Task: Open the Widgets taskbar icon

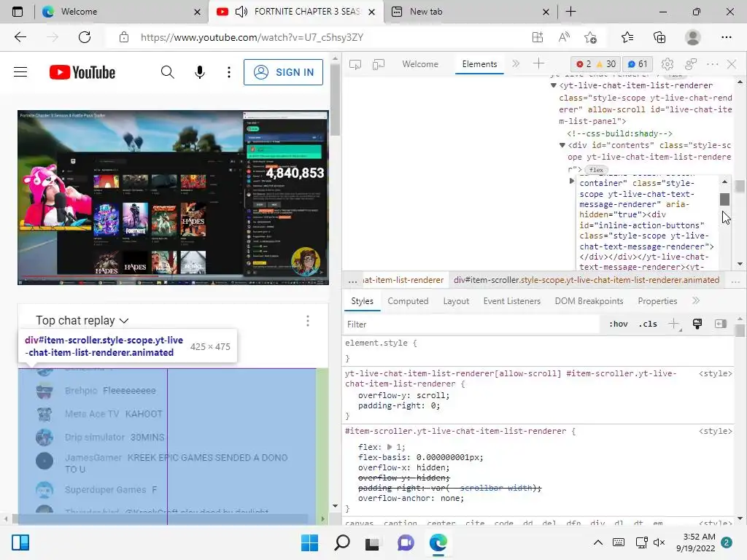Action: (20, 542)
